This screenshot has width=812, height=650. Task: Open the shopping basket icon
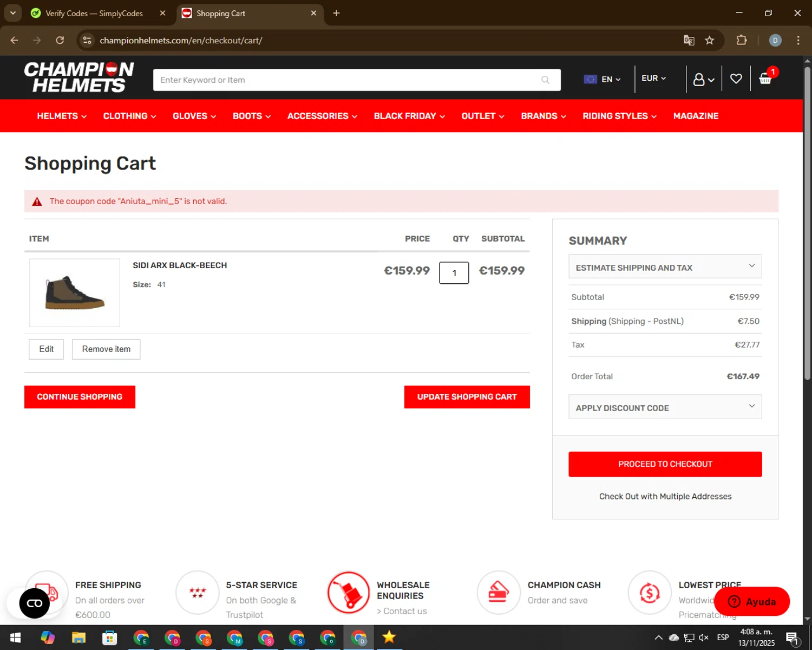[x=765, y=79]
